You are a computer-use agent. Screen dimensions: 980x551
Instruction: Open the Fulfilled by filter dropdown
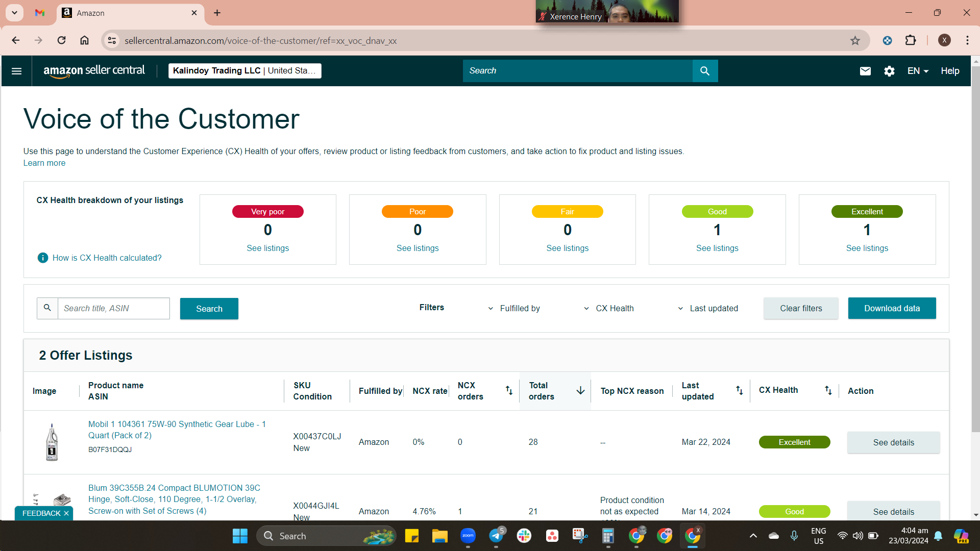point(514,308)
